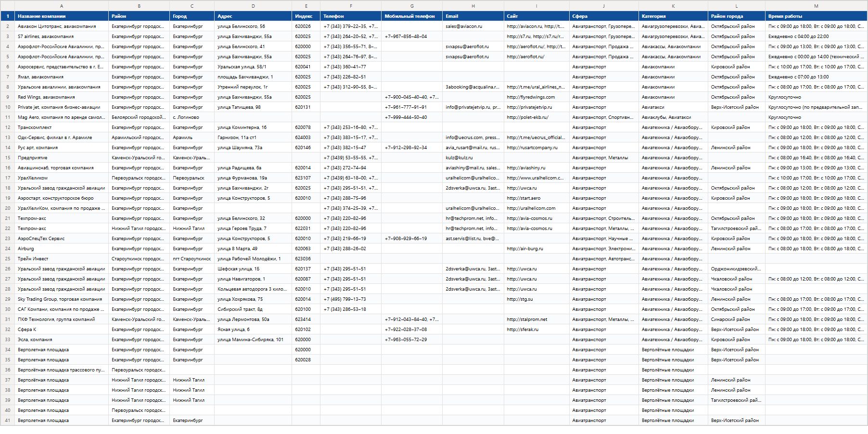Select mobile number '+7-999-444-50-40'
The height and width of the screenshot is (434, 868).
[x=412, y=117]
